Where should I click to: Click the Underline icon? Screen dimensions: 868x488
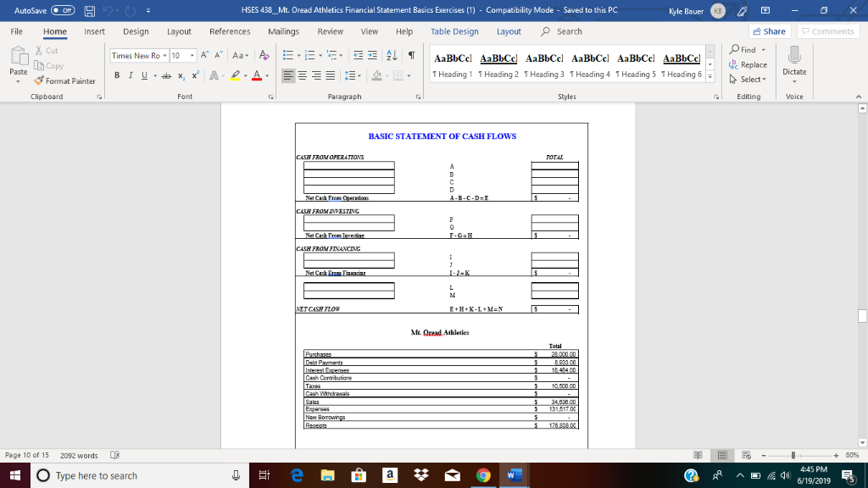143,75
